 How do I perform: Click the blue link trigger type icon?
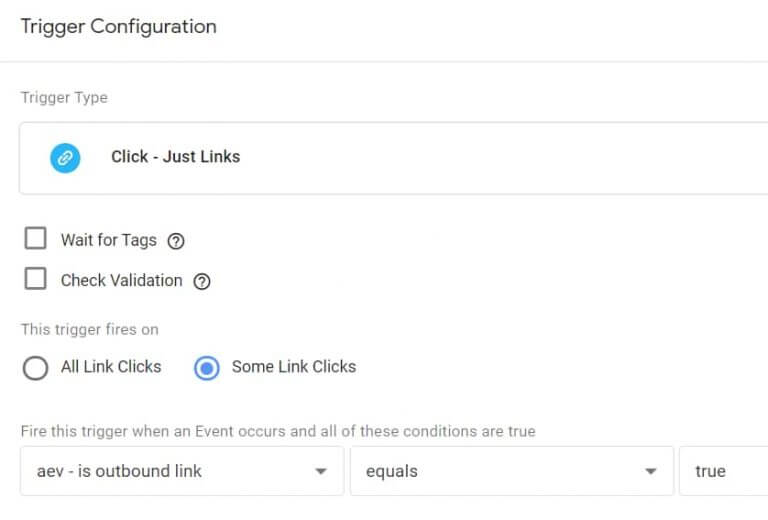tap(65, 157)
